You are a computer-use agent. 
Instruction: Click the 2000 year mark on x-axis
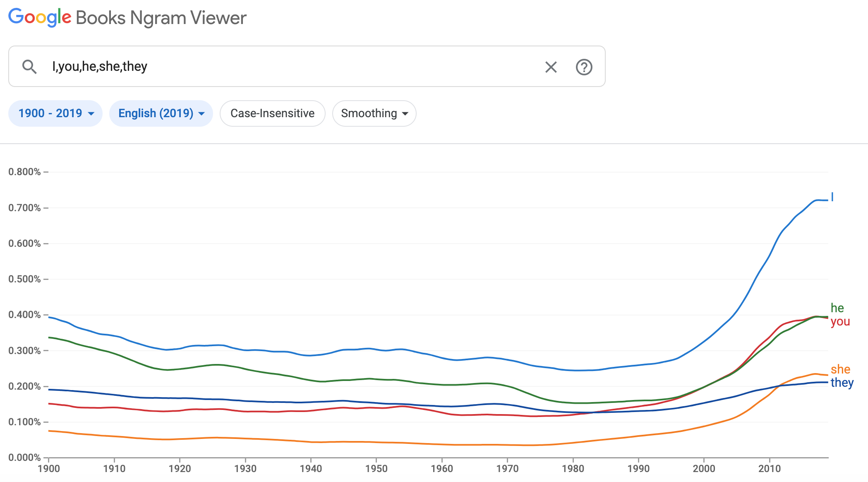(704, 469)
